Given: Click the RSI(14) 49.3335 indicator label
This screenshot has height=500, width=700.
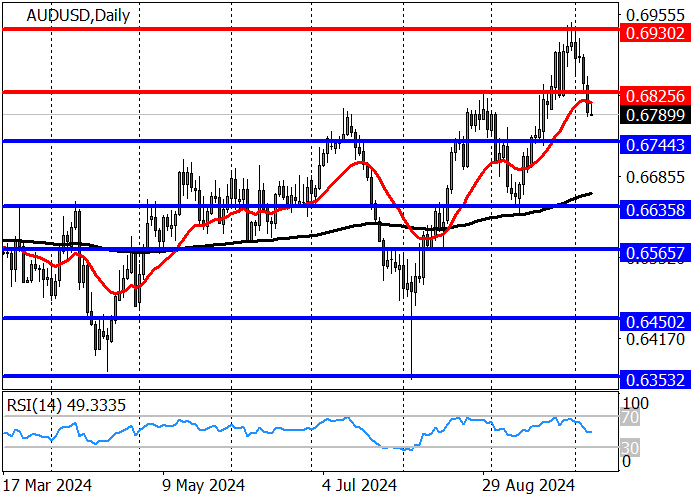Looking at the screenshot, I should (67, 405).
